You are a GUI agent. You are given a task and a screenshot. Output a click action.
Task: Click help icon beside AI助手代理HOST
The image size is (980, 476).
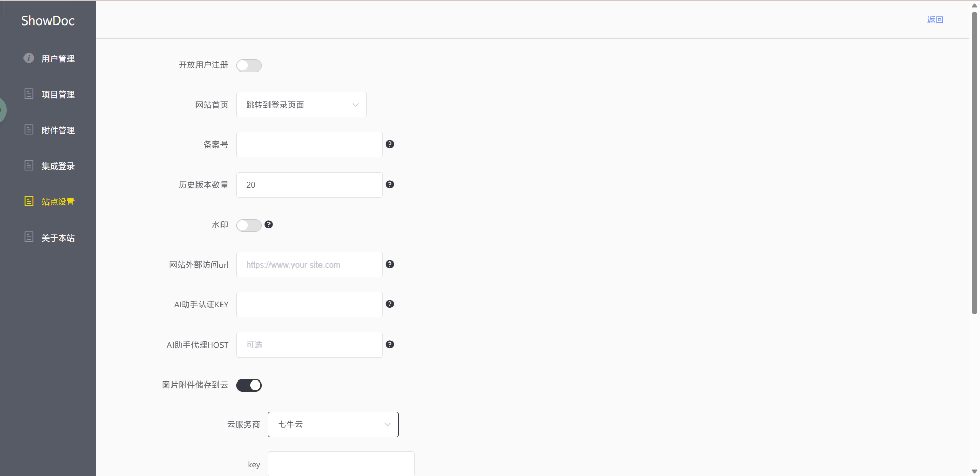pyautogui.click(x=390, y=345)
